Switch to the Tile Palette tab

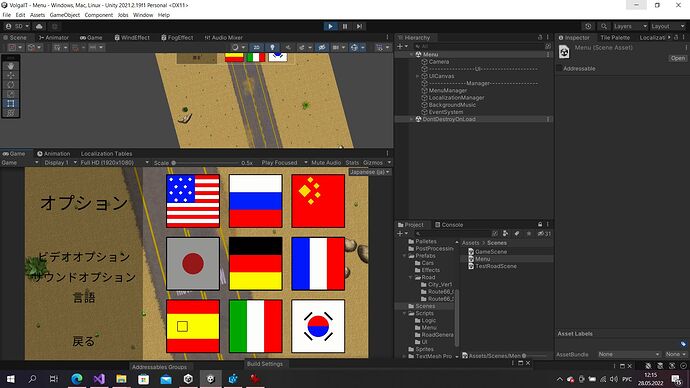click(615, 38)
